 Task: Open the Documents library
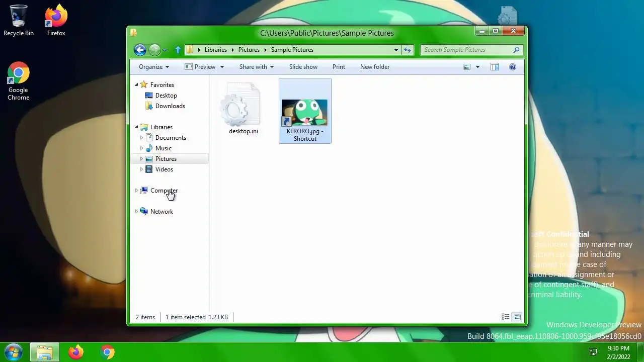171,138
